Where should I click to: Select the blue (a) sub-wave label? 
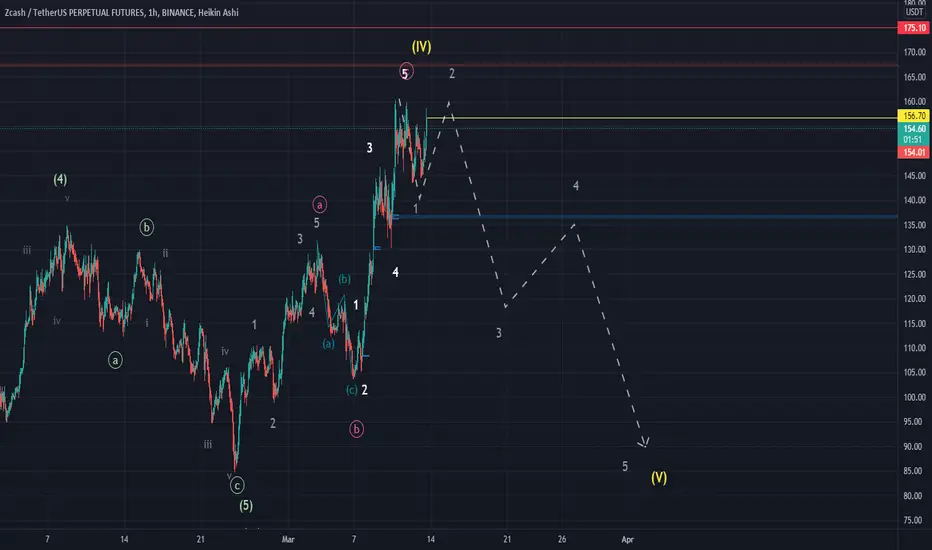pyautogui.click(x=329, y=344)
